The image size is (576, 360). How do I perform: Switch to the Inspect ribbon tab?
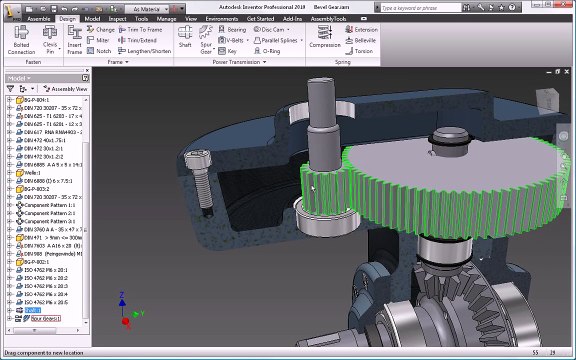coord(117,19)
